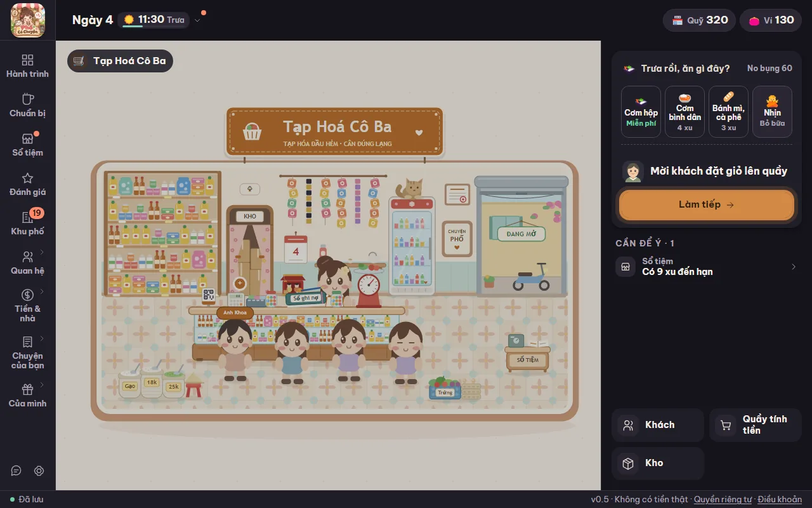Open the Quầy tính tiền checkout panel
812x508 pixels.
(756, 425)
